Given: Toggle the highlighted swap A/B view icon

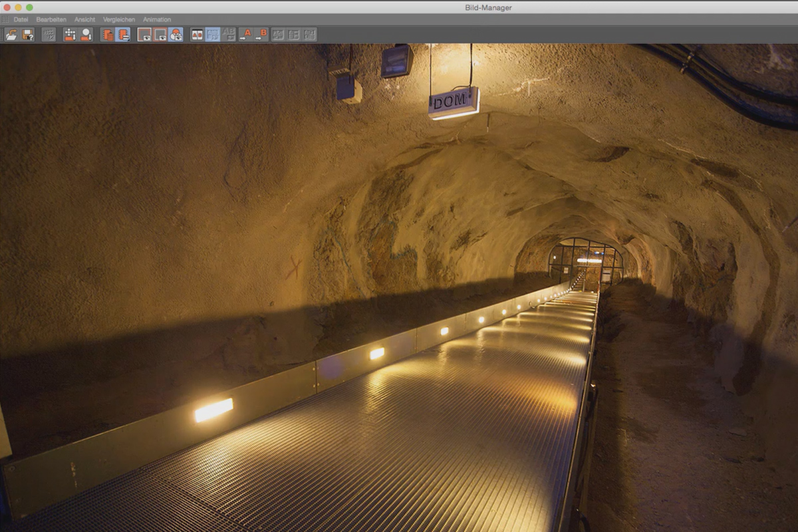Looking at the screenshot, I should tap(213, 35).
